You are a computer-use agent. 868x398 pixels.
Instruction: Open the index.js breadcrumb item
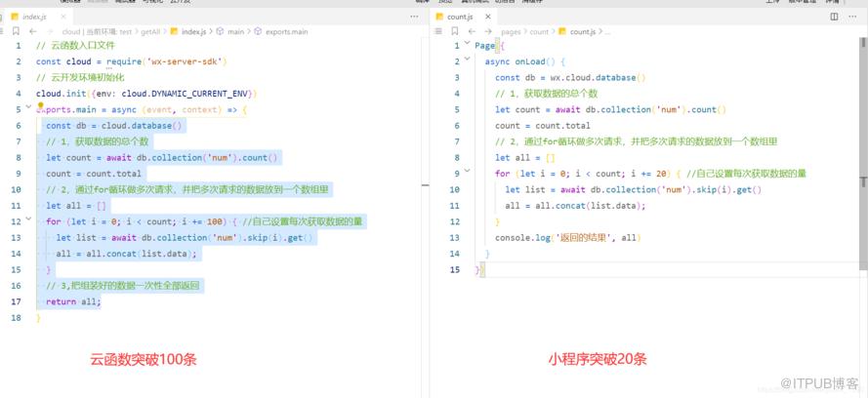click(x=188, y=32)
